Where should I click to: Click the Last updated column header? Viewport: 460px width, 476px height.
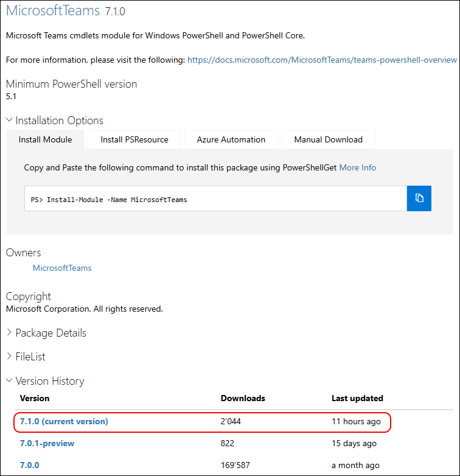click(357, 398)
